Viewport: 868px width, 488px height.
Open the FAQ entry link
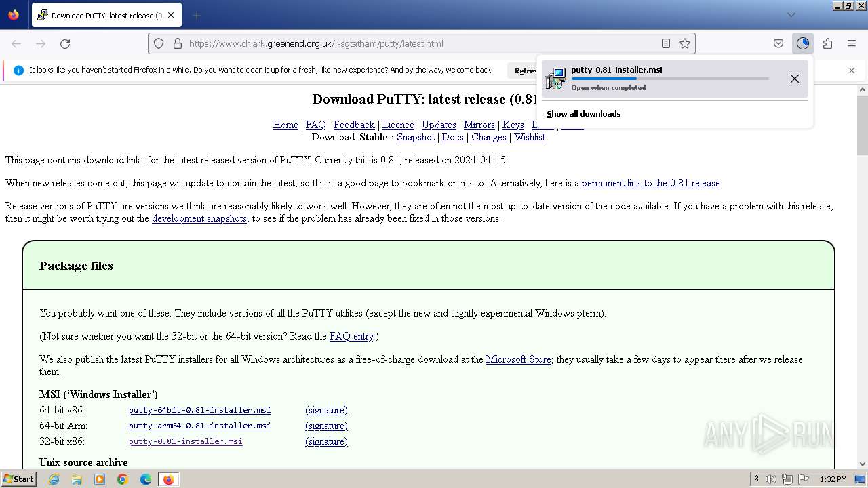pyautogui.click(x=351, y=336)
